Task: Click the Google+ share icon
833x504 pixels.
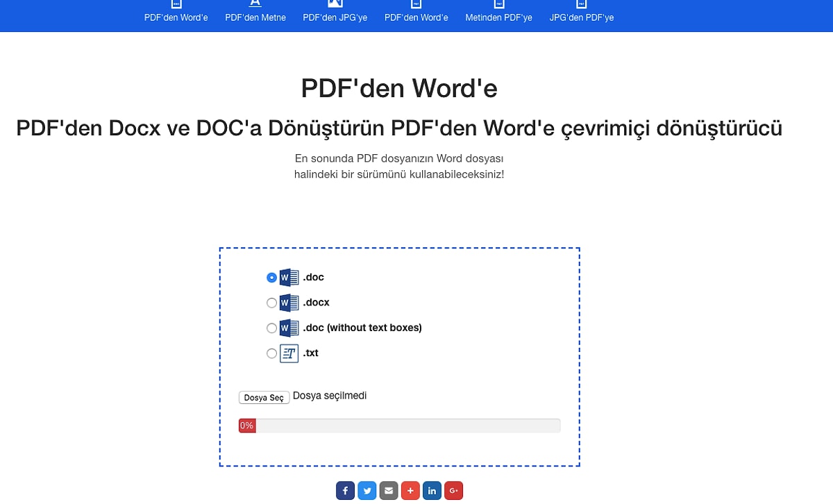Action: (x=453, y=491)
